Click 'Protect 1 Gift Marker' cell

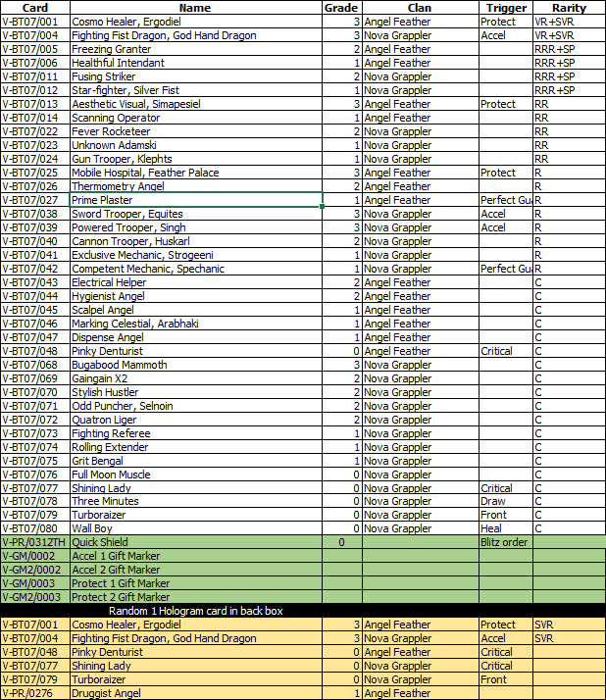coord(196,583)
